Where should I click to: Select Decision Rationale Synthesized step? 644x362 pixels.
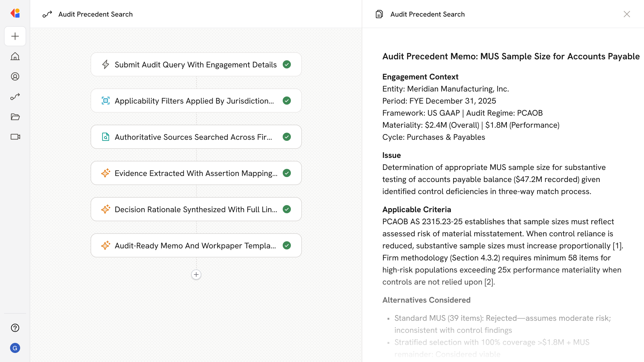(x=196, y=209)
